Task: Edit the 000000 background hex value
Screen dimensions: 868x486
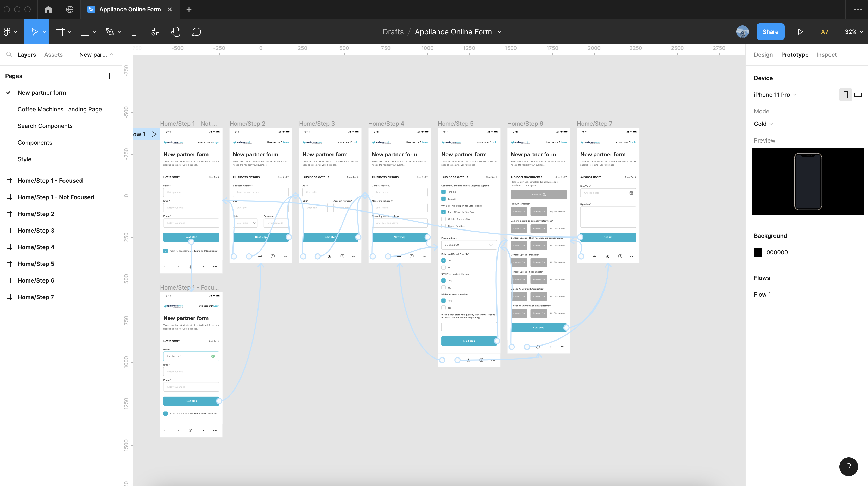Action: point(777,252)
